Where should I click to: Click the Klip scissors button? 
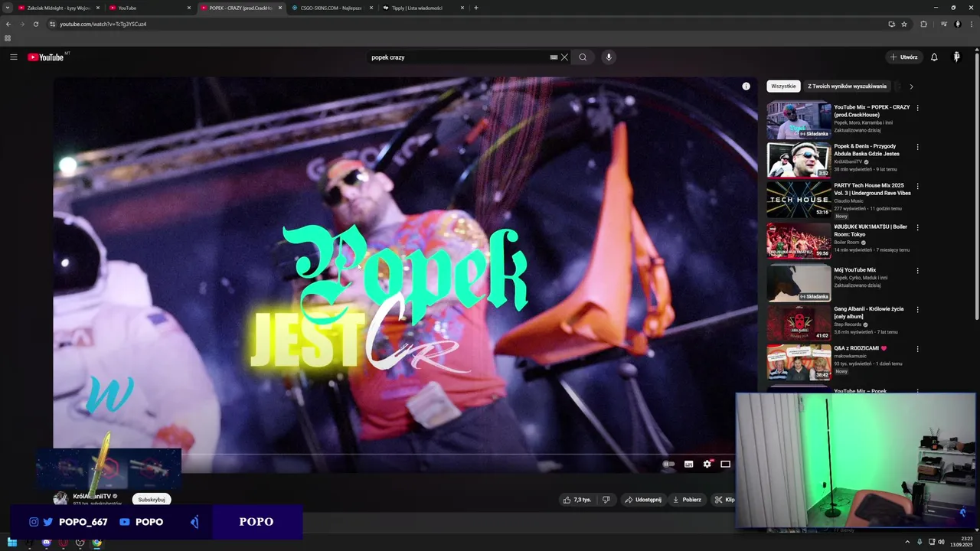724,500
